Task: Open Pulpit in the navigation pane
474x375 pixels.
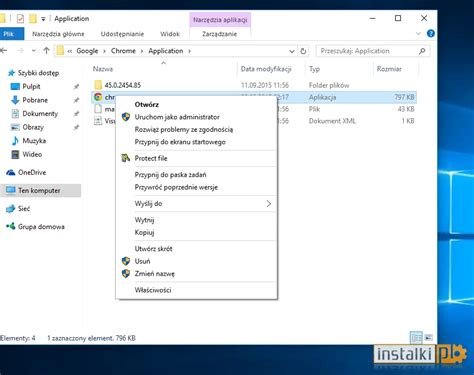Action: pos(31,87)
